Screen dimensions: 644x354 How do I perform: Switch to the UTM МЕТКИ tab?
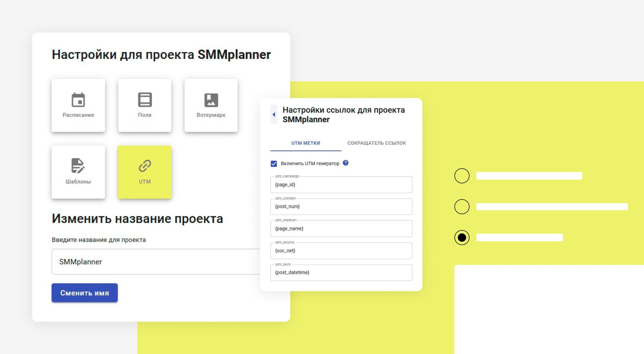[x=306, y=143]
